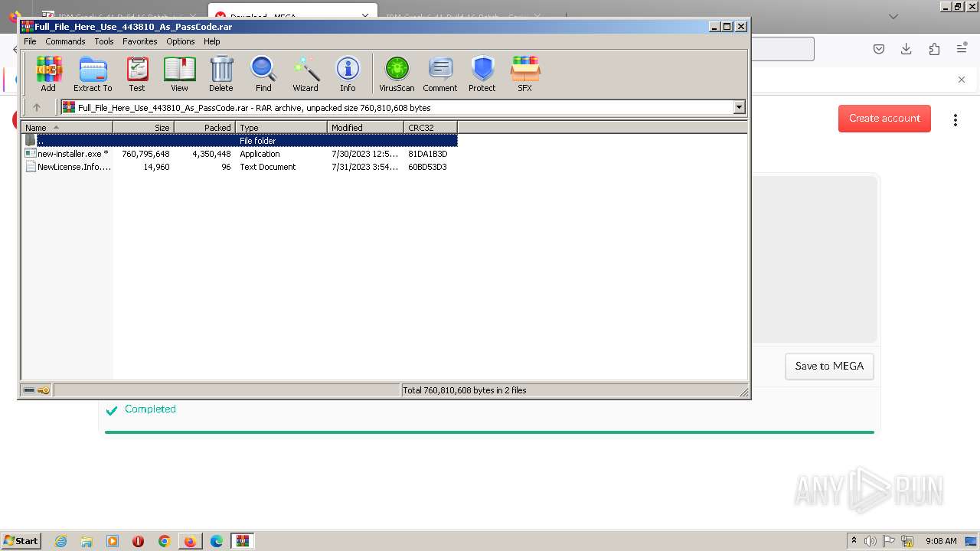Viewport: 980px width, 551px height.
Task: Click the Completed status label
Action: [x=150, y=409]
